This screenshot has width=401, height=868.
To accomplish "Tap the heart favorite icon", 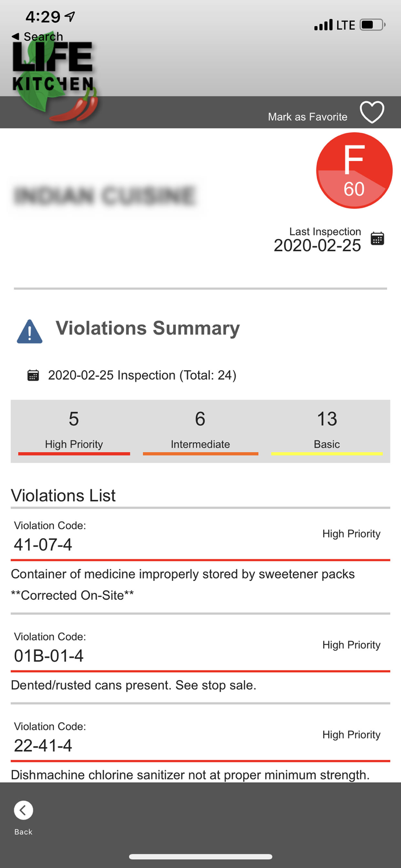I will (x=372, y=112).
